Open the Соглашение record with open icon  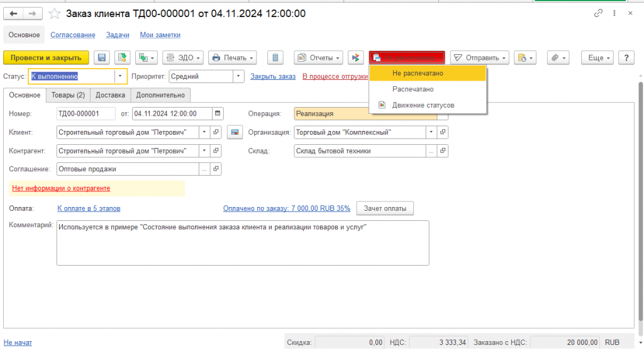pos(216,169)
